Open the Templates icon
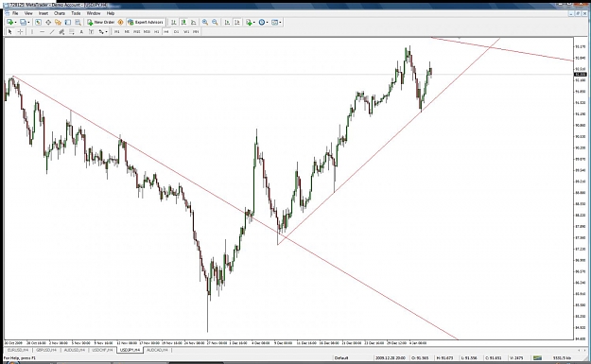The width and height of the screenshot is (591, 364). click(x=274, y=23)
